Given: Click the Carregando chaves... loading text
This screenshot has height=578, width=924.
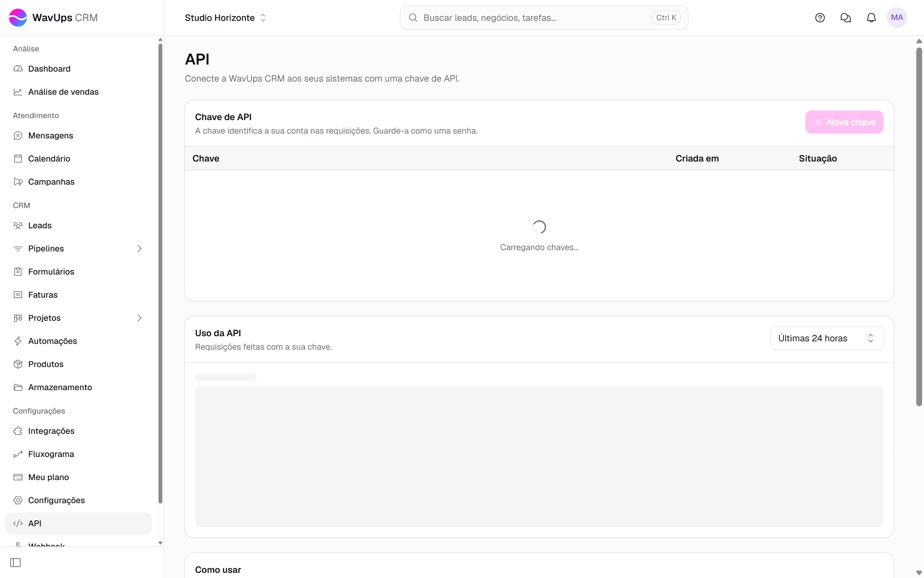Looking at the screenshot, I should (x=539, y=247).
